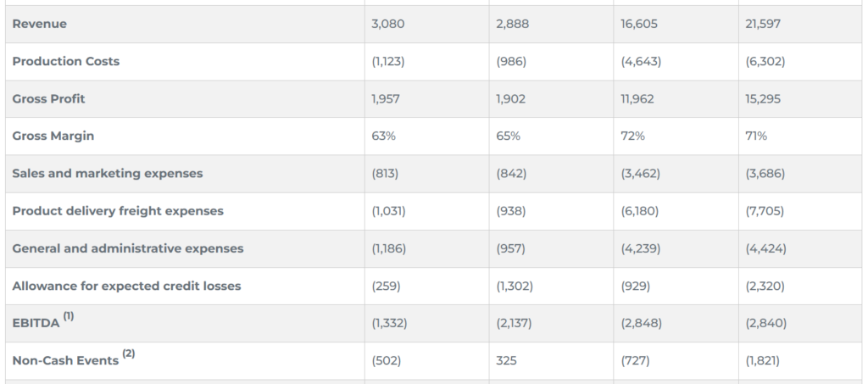Click the Non-Cash Events footnote (2) superscript

(x=129, y=353)
